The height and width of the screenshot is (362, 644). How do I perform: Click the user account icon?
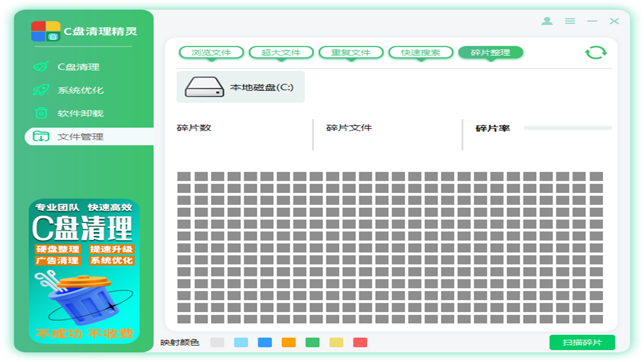tap(546, 21)
